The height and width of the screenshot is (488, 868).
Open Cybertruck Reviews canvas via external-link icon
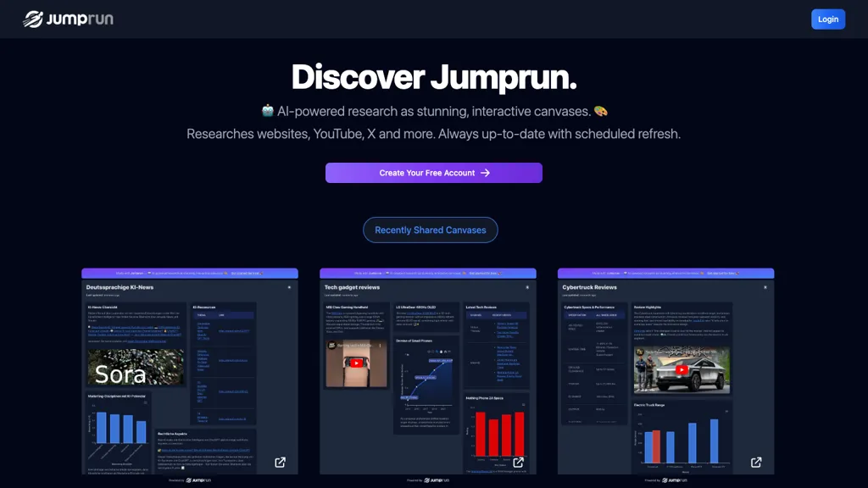pos(756,462)
